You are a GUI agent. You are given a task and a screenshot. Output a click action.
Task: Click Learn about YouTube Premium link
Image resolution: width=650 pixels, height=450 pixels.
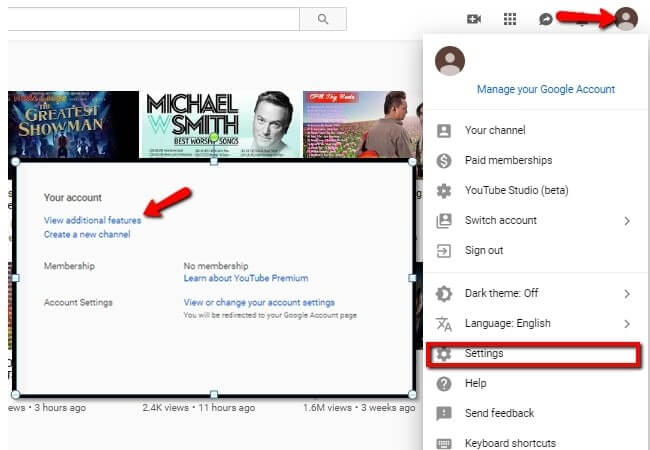pyautogui.click(x=246, y=278)
